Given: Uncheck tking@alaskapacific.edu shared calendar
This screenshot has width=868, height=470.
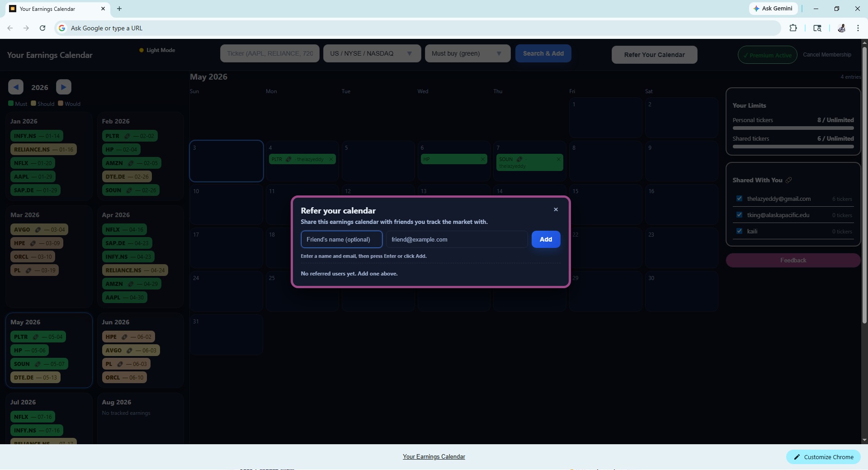Looking at the screenshot, I should click(x=739, y=215).
